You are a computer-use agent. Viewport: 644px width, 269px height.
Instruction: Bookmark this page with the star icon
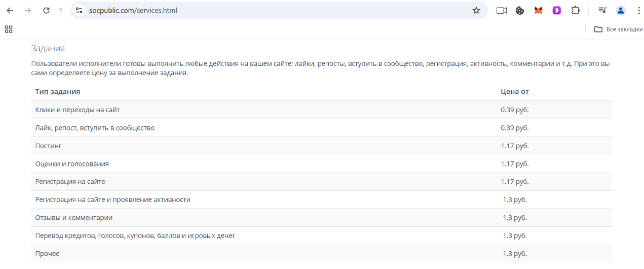point(476,10)
